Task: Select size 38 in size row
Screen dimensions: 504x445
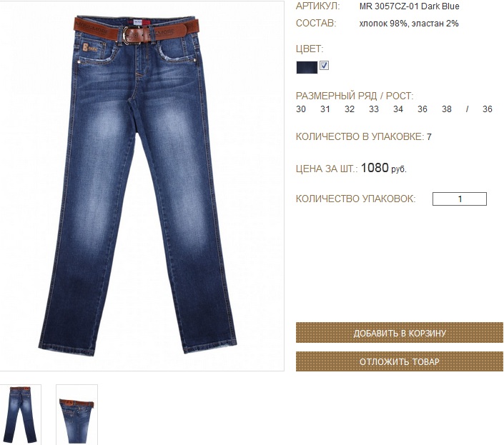Action: tap(447, 109)
